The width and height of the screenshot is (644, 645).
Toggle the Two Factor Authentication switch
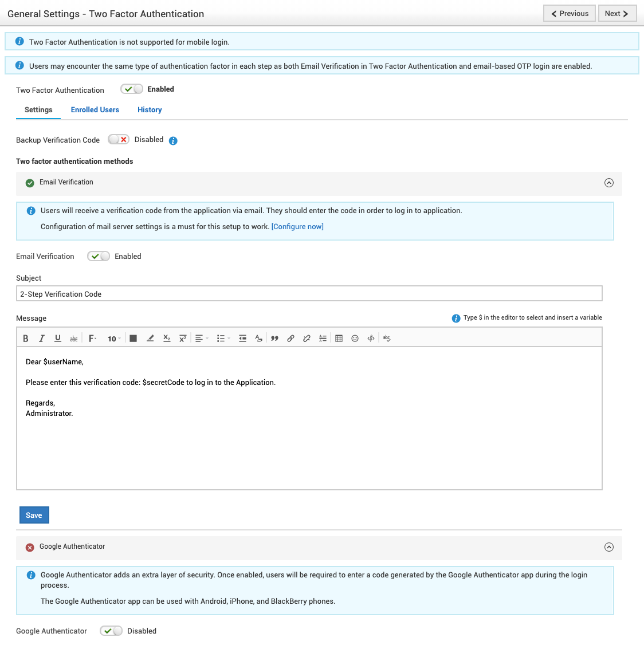(132, 89)
